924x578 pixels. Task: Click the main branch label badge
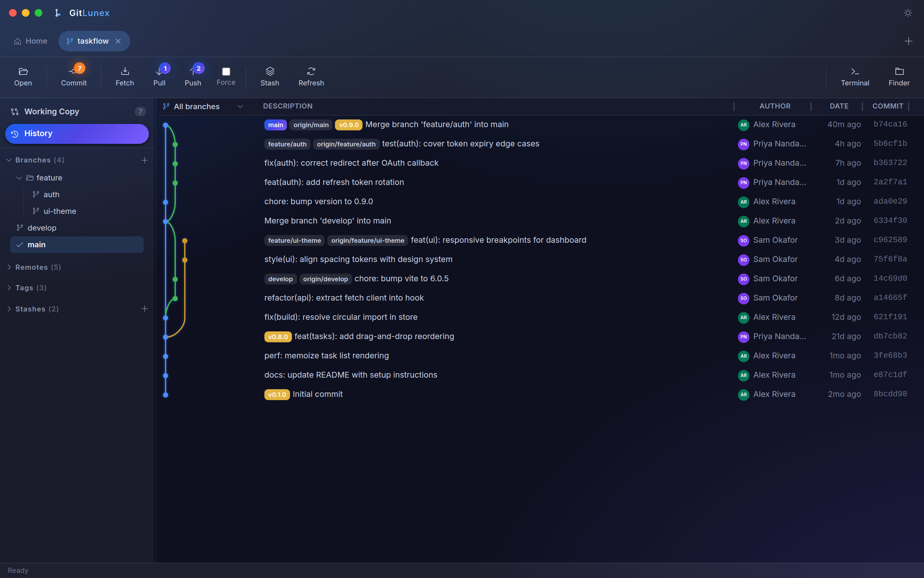[275, 125]
